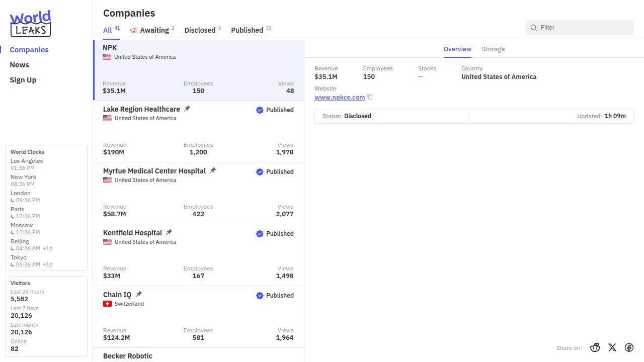Click the Companies page heading
The width and height of the screenshot is (644, 362).
pos(129,13)
